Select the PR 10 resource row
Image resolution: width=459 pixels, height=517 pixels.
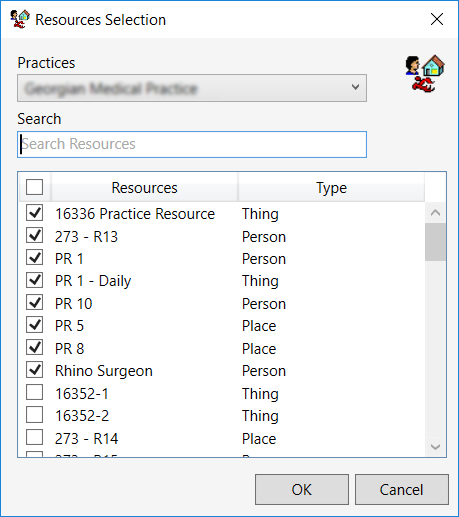coord(222,303)
